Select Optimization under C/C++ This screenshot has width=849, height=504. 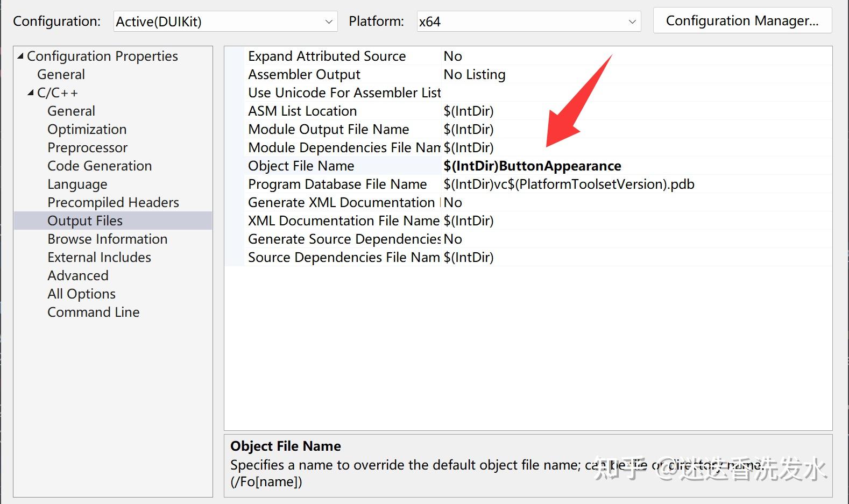pos(87,129)
